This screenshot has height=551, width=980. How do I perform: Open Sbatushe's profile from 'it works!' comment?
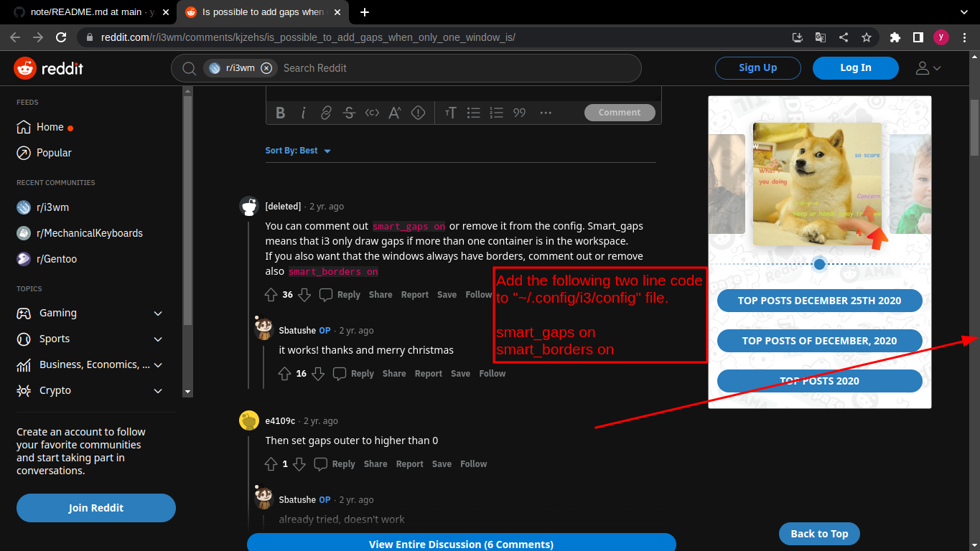tap(297, 331)
